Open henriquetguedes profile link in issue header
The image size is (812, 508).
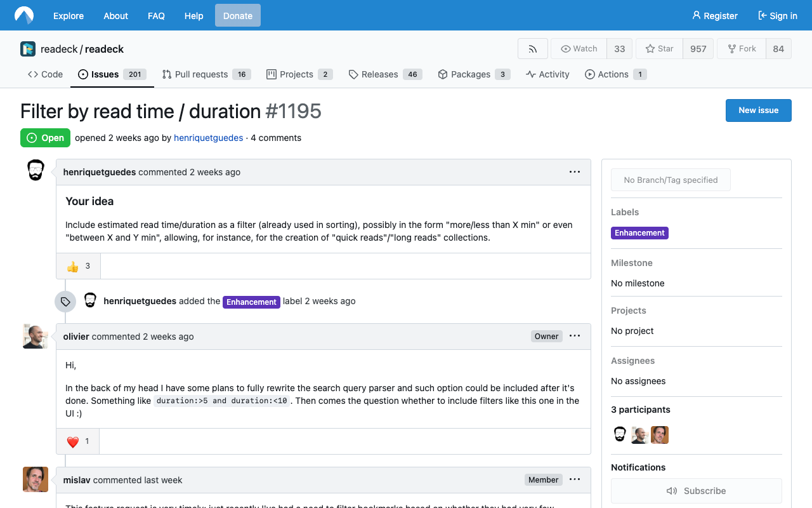click(x=208, y=138)
